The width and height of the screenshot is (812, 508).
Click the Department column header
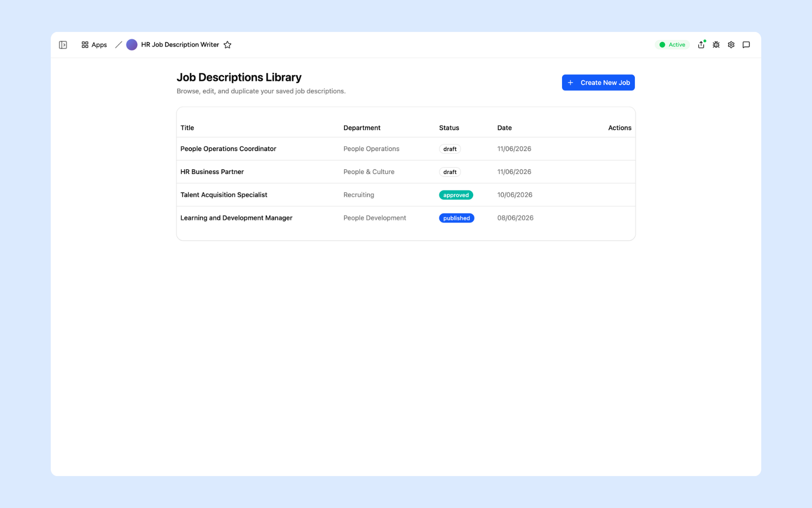click(362, 128)
